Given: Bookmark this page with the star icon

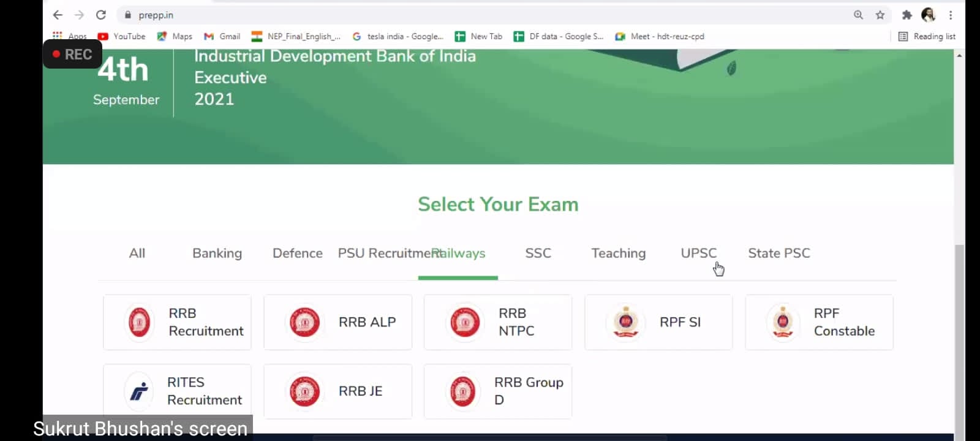Looking at the screenshot, I should [x=880, y=15].
